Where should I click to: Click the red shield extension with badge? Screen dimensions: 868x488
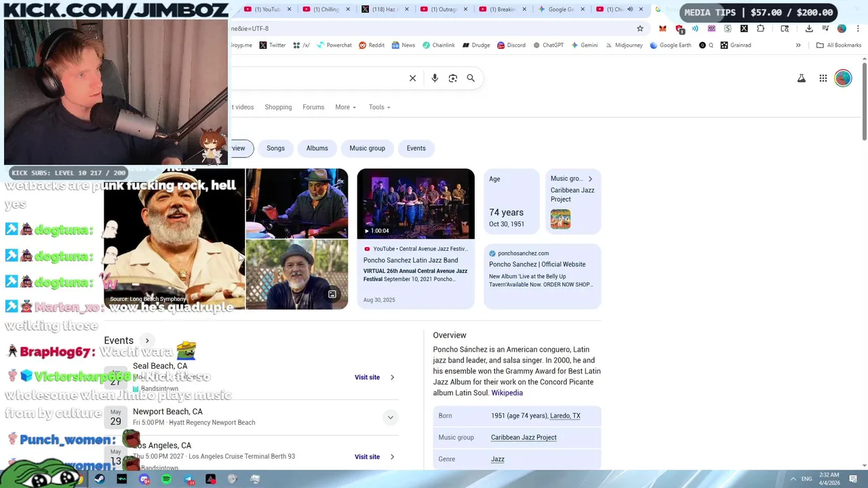tap(679, 28)
